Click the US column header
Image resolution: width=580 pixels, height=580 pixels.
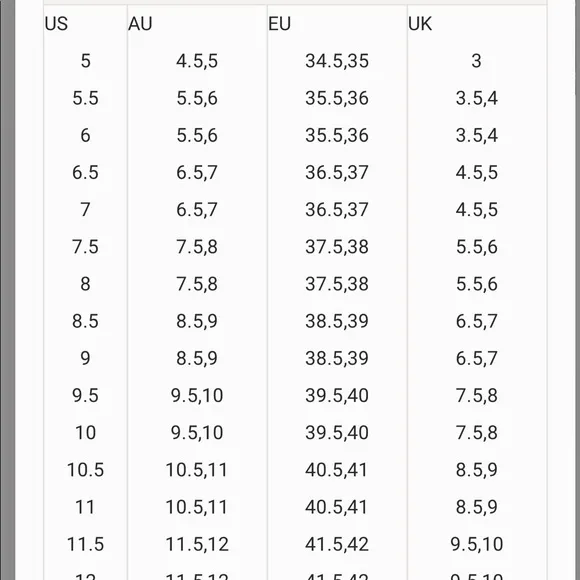tap(56, 24)
